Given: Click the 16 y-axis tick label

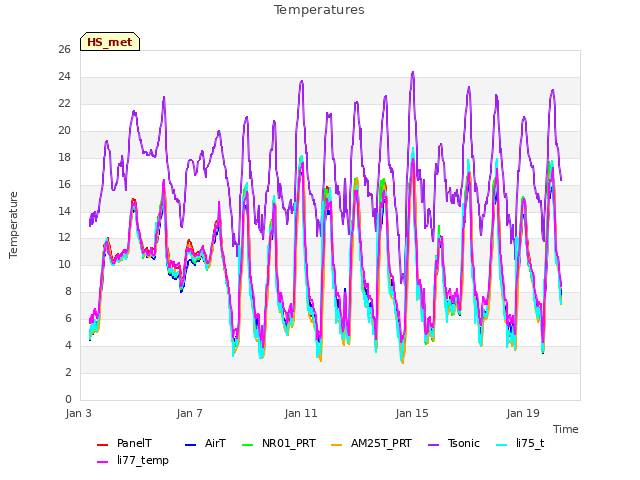Looking at the screenshot, I should click(64, 184).
